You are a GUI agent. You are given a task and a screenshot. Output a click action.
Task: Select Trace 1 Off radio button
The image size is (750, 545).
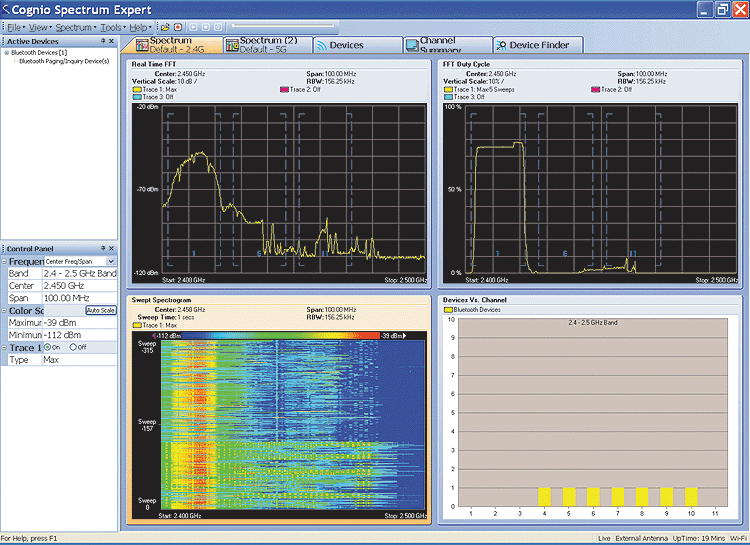point(73,347)
